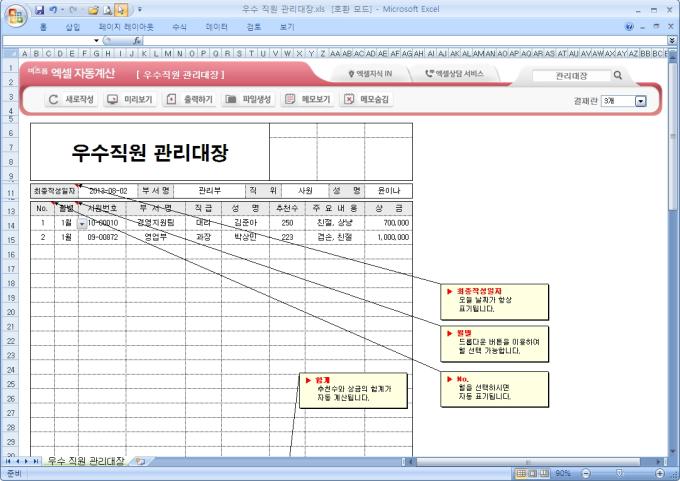This screenshot has width=680, height=481.
Task: Click the horizontal scrollbar thumb
Action: (x=528, y=461)
